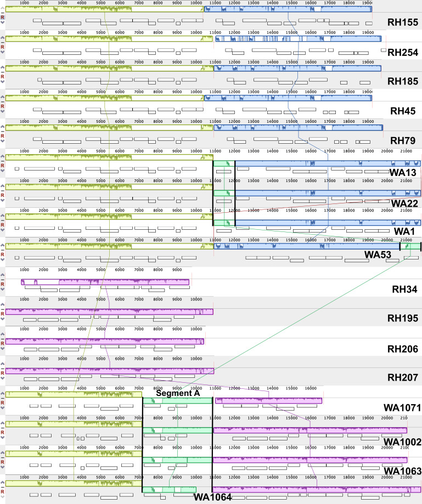
Task: Set WA13 as the reference genome
Action: tap(2, 166)
